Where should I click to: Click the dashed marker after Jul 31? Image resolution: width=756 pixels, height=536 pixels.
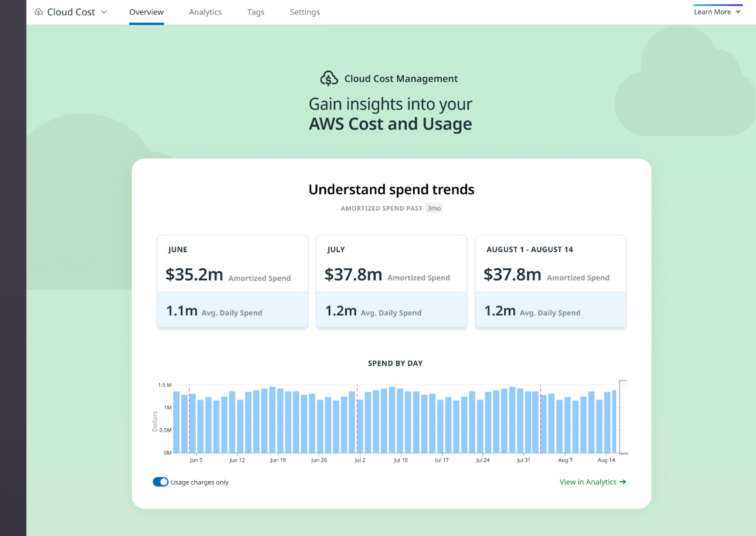pos(540,419)
